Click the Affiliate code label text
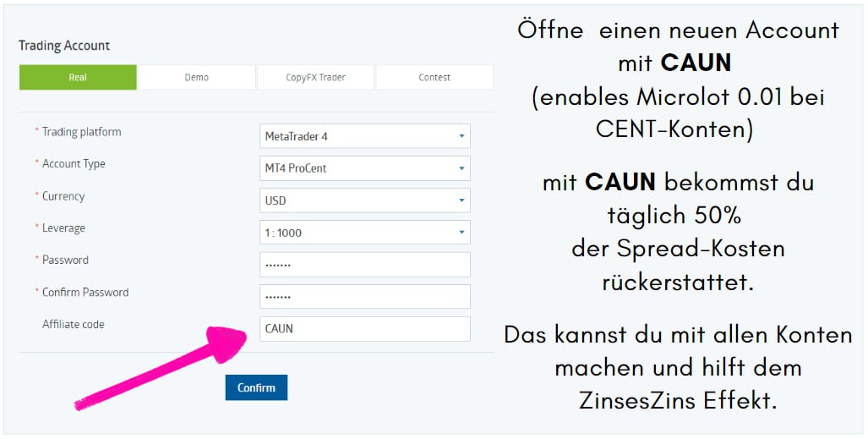This screenshot has width=868, height=439. 74,324
